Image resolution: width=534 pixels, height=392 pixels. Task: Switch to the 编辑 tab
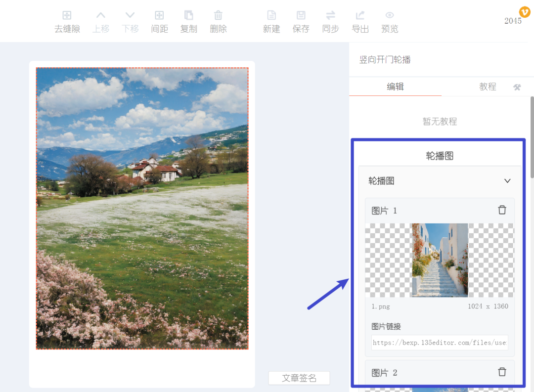tap(395, 87)
